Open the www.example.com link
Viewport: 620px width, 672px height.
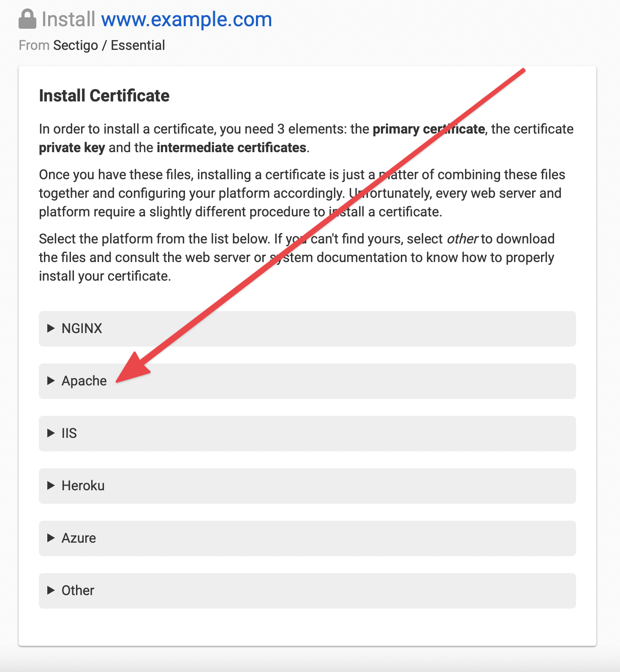pos(186,19)
